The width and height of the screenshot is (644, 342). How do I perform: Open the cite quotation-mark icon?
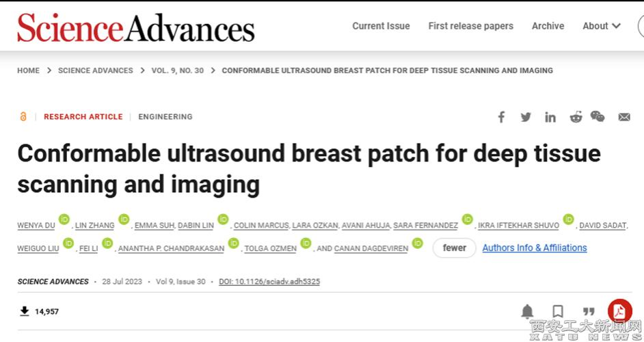point(588,312)
